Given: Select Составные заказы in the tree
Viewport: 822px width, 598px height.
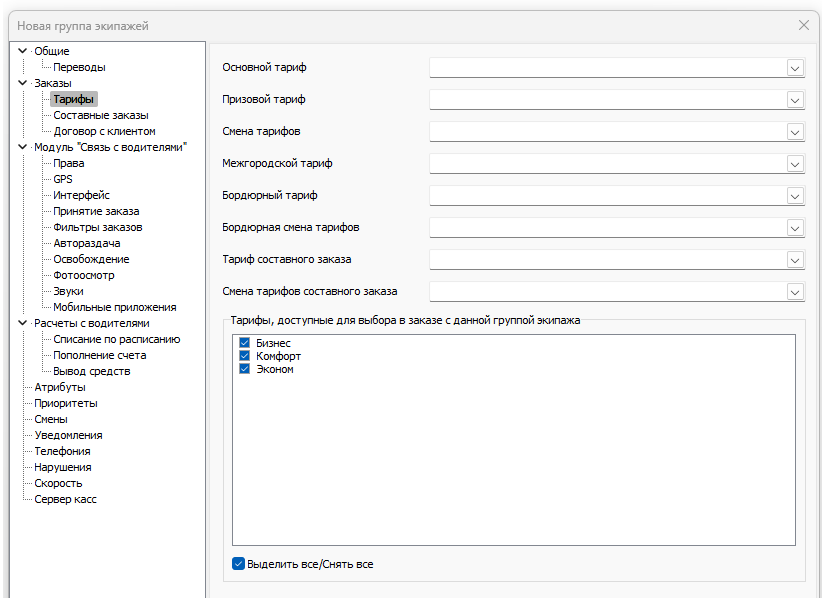Looking at the screenshot, I should [x=100, y=115].
